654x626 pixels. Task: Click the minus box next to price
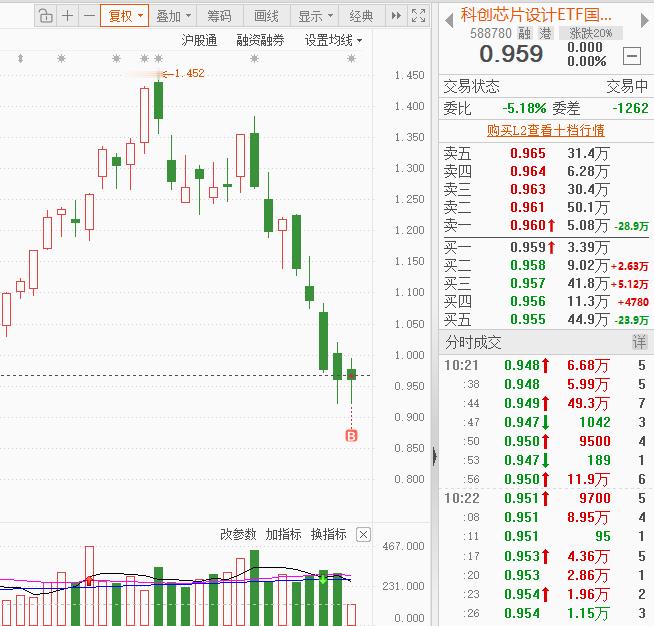[x=632, y=55]
